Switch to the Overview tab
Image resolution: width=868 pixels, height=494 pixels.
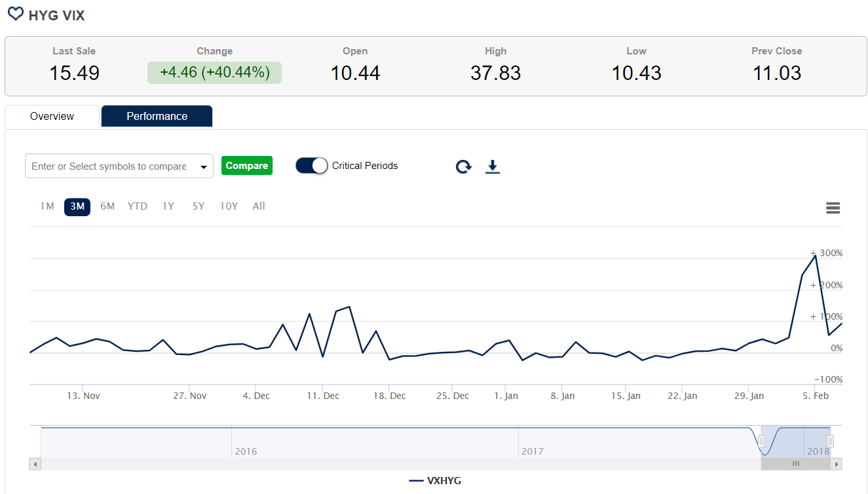click(x=52, y=116)
